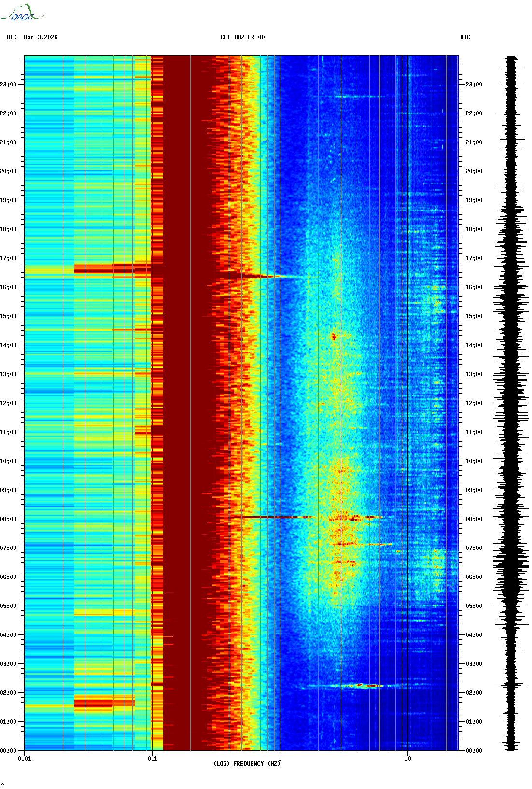Click the right-side '16:00' time label
The image size is (532, 789).
click(x=474, y=287)
